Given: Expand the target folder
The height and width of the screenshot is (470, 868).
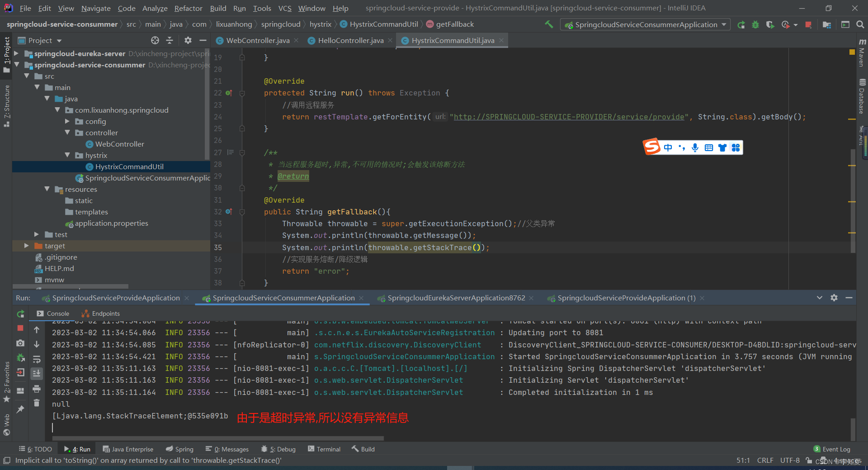Looking at the screenshot, I should pyautogui.click(x=27, y=246).
